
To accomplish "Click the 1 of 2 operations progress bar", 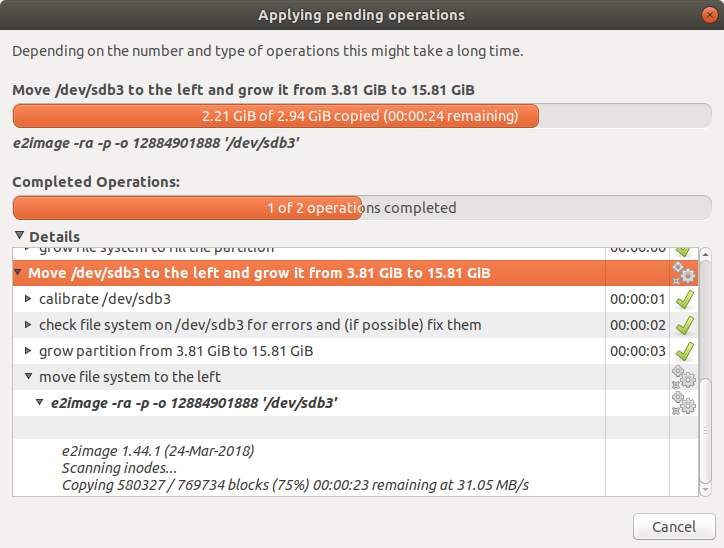I will 360,208.
